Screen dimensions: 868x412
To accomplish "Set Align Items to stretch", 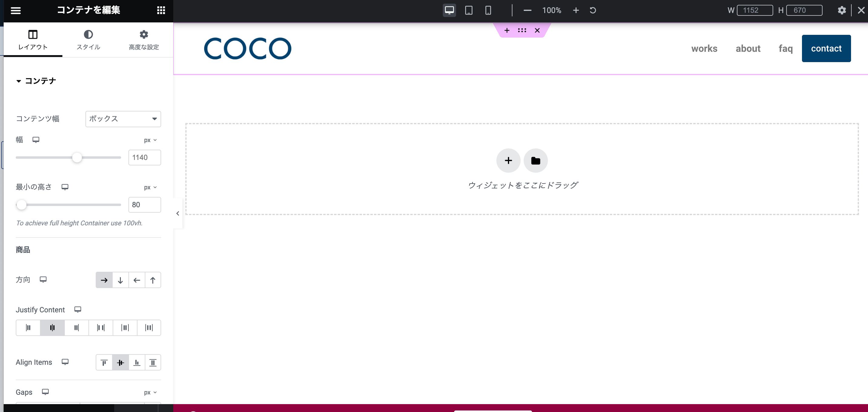I will pos(153,363).
